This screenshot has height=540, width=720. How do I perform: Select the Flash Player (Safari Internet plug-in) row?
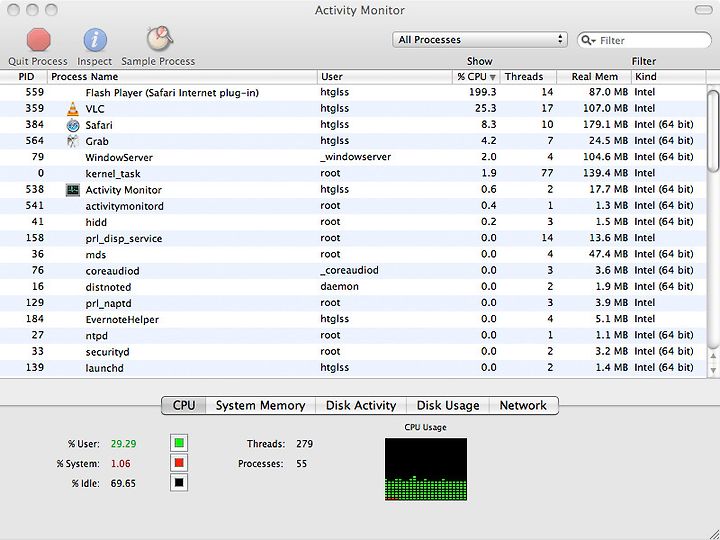[353, 92]
